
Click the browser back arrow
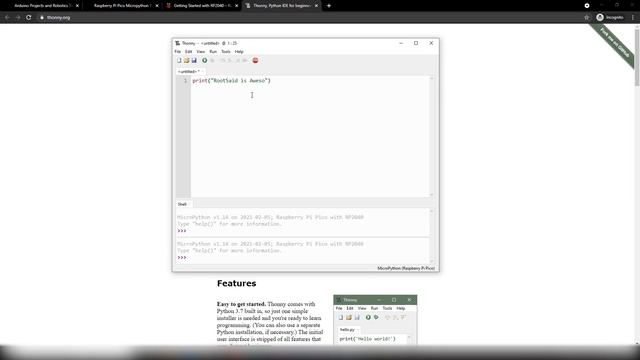[x=7, y=18]
